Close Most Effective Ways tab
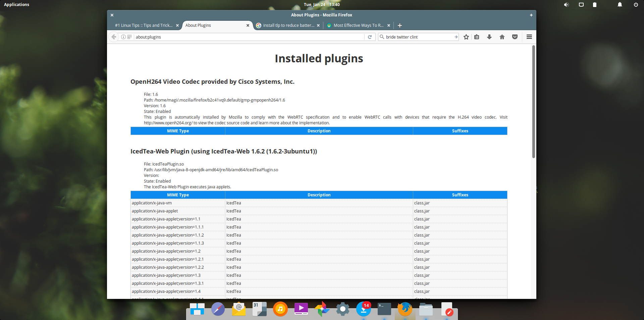 click(389, 25)
